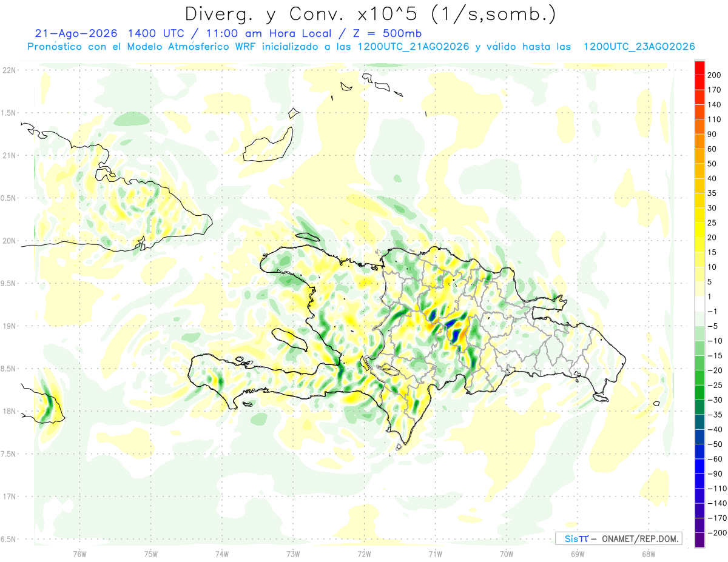Click the '17N' latitude label
Image resolution: width=728 pixels, height=562 pixels.
coord(8,497)
